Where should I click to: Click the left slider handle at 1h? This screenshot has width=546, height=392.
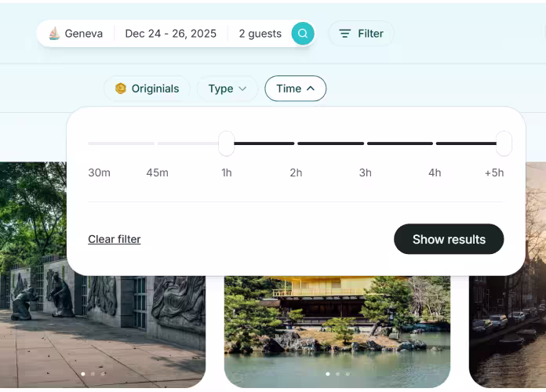pyautogui.click(x=226, y=143)
